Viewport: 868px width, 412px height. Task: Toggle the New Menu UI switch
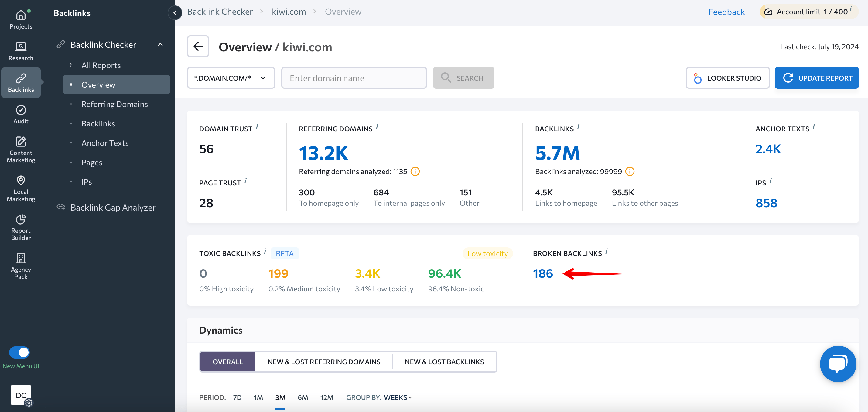click(x=19, y=352)
